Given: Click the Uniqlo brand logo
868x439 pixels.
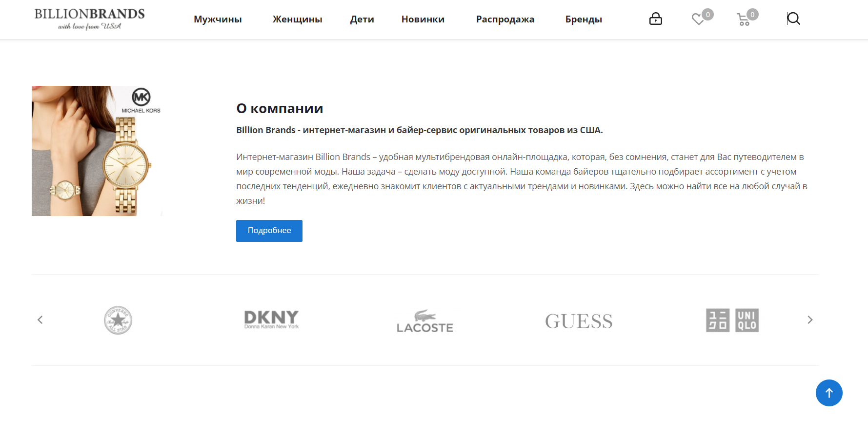Looking at the screenshot, I should coord(732,320).
